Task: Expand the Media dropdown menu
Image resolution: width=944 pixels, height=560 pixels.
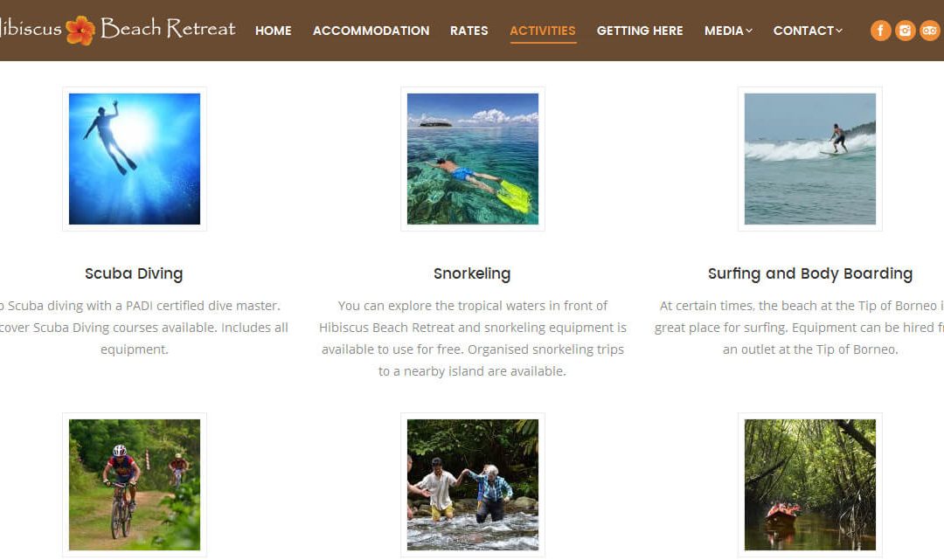Action: coord(728,31)
